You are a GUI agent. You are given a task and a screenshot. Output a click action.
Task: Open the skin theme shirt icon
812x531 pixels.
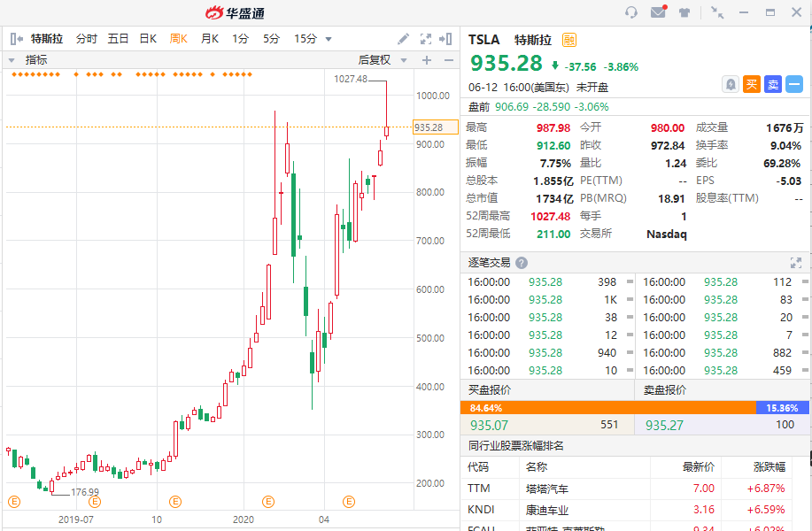tap(684, 12)
